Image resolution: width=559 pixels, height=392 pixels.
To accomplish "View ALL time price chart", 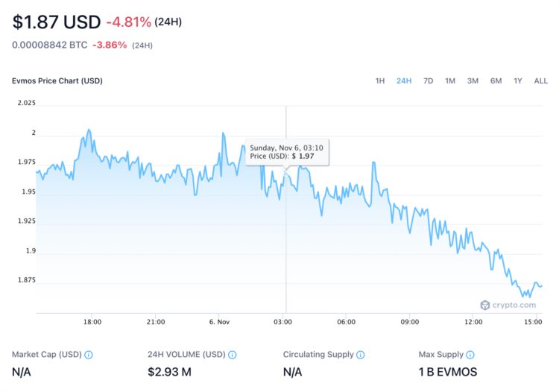I will 540,80.
